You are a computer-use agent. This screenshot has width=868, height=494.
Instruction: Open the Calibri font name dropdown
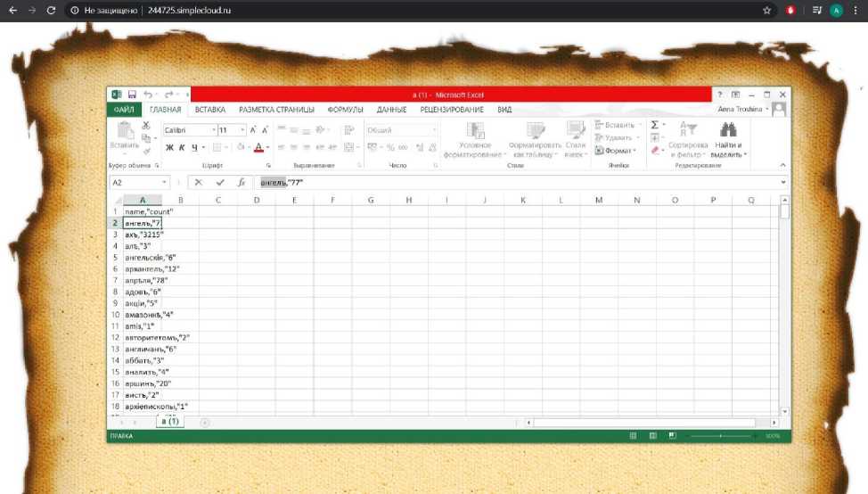[x=214, y=130]
